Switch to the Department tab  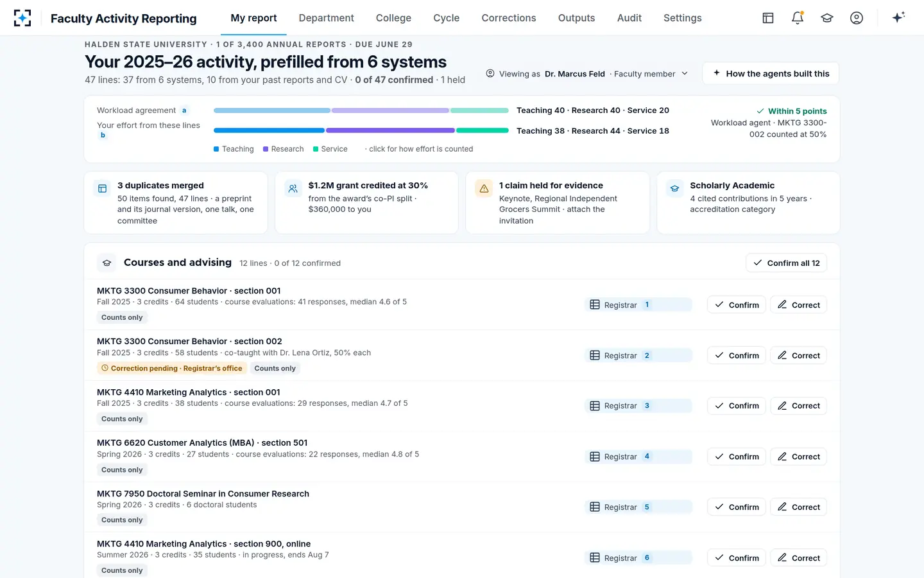pyautogui.click(x=326, y=18)
